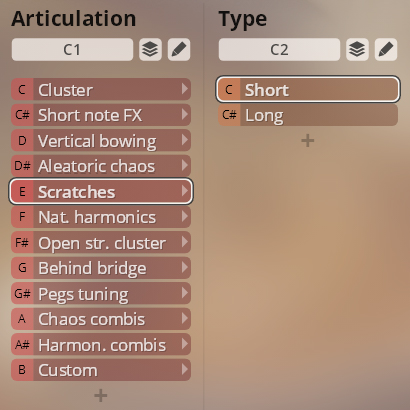Click the Type pencil edit icon
The width and height of the screenshot is (410, 410).
(386, 50)
